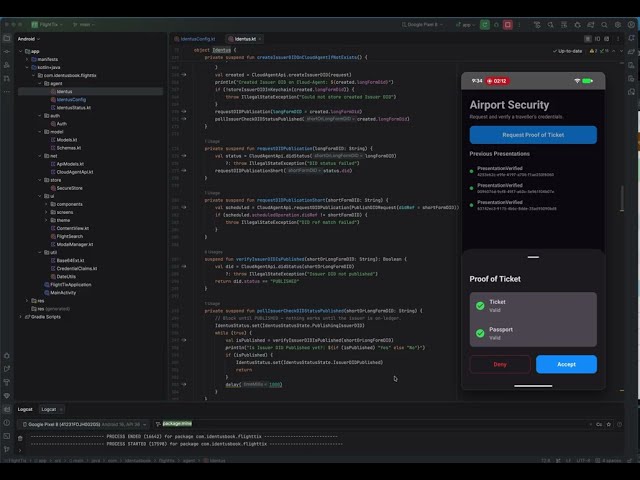Click the green Run app button
640x480 pixels.
click(x=484, y=25)
